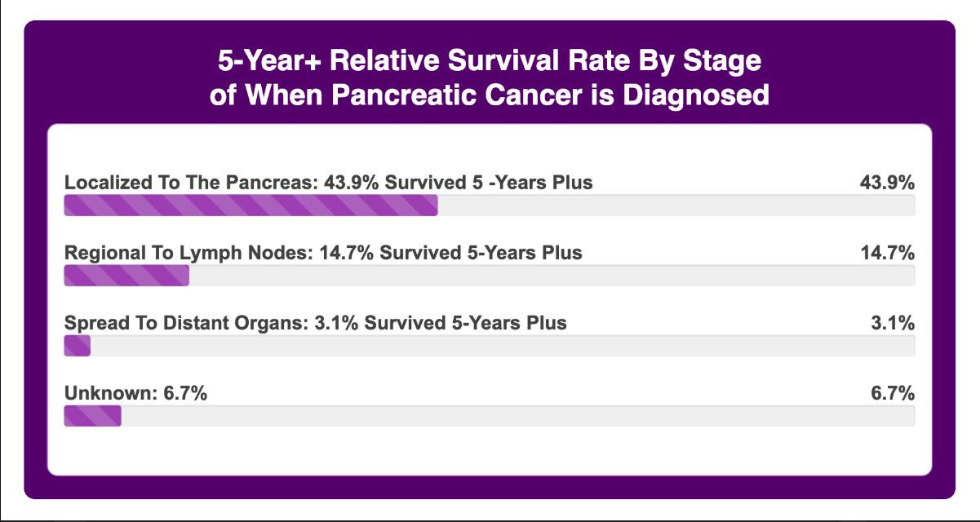This screenshot has width=980, height=522.
Task: Click the filled Spread To Distant Organs bar
Action: (77, 346)
